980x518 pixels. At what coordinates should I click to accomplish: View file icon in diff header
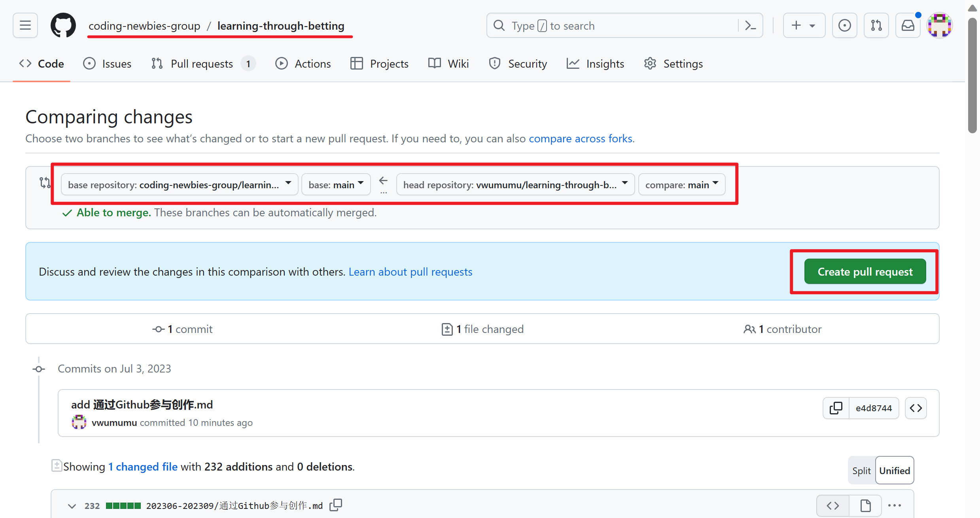(x=865, y=505)
